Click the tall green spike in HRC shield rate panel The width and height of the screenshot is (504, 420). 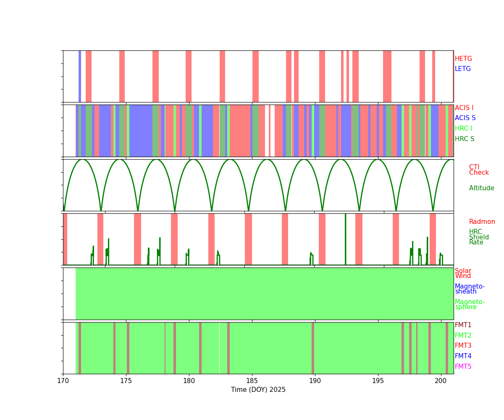click(345, 239)
